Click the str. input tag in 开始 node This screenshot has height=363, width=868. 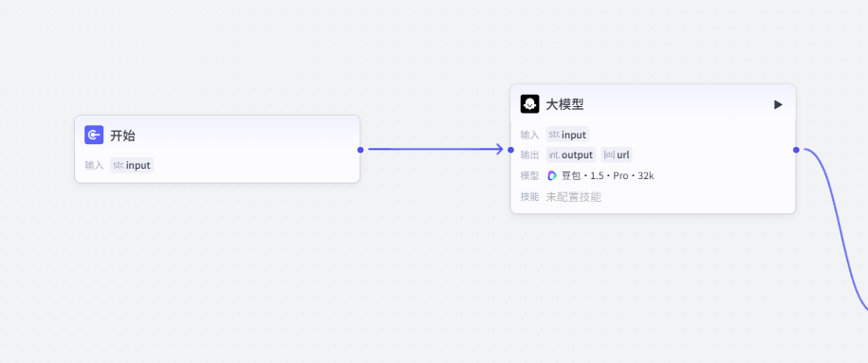(132, 165)
